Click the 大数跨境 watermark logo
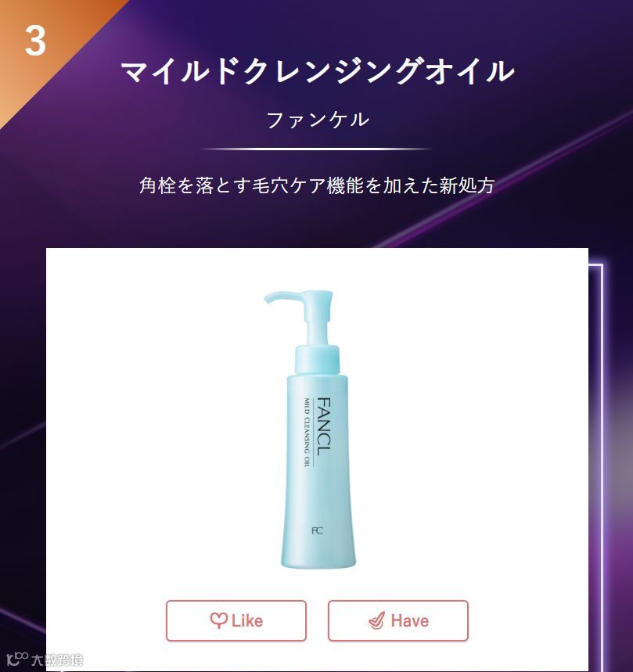The image size is (633, 672). point(45,660)
